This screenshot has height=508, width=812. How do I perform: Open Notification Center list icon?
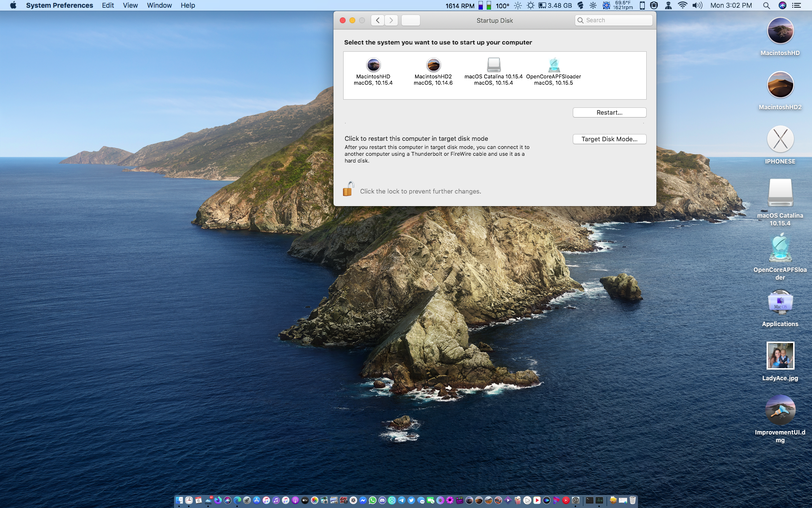click(x=797, y=5)
